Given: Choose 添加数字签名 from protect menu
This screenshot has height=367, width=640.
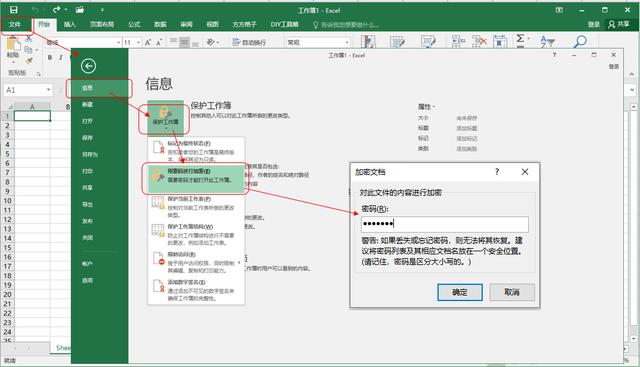Looking at the screenshot, I should [x=196, y=290].
